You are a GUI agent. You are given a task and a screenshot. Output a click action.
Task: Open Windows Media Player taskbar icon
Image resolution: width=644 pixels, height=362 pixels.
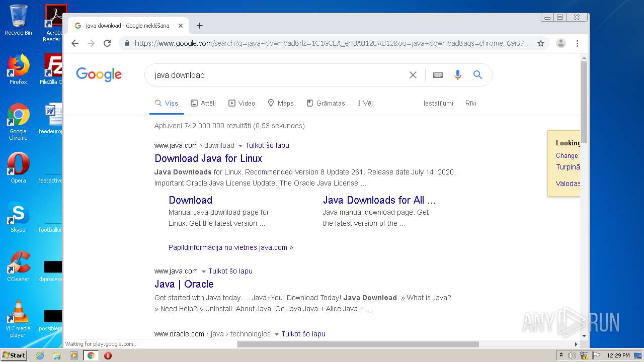(74, 355)
